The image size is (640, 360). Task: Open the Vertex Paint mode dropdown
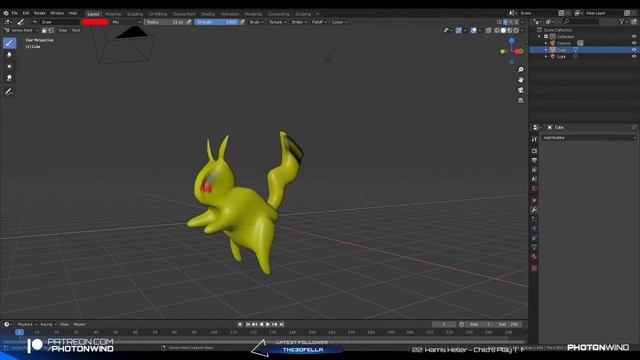[x=21, y=30]
